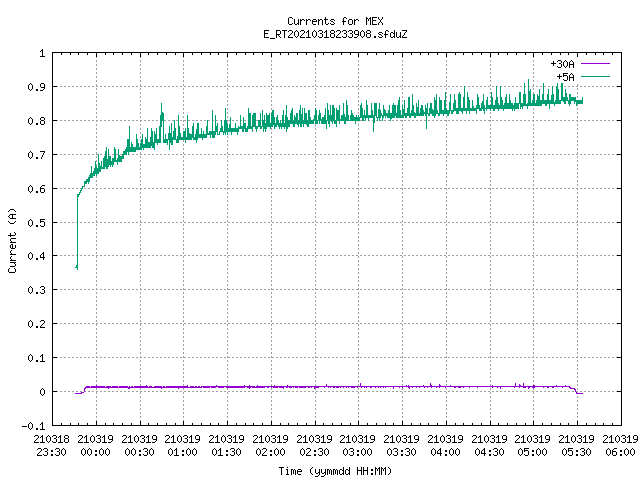The image size is (640, 480).
Task: Click x-axis tick label 210318 23:30
Action: (x=51, y=445)
